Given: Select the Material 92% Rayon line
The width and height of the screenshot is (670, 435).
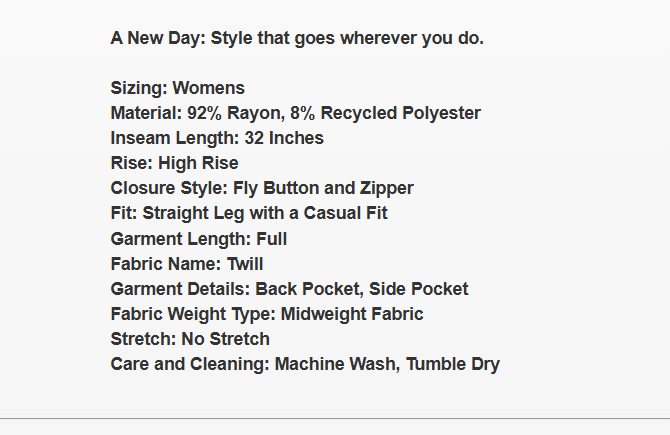Looking at the screenshot, I should tap(296, 113).
